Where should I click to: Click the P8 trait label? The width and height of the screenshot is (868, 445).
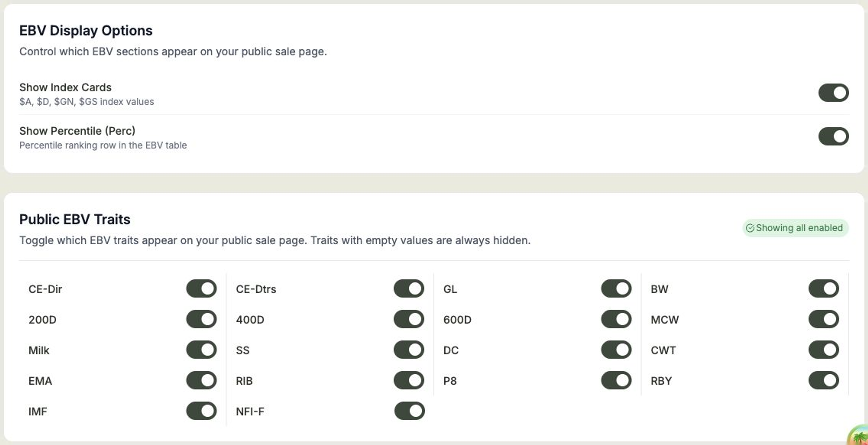(450, 381)
